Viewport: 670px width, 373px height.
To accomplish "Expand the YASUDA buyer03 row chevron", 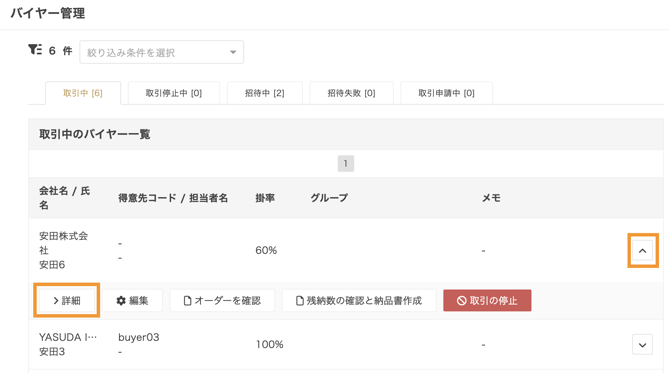I will point(642,345).
